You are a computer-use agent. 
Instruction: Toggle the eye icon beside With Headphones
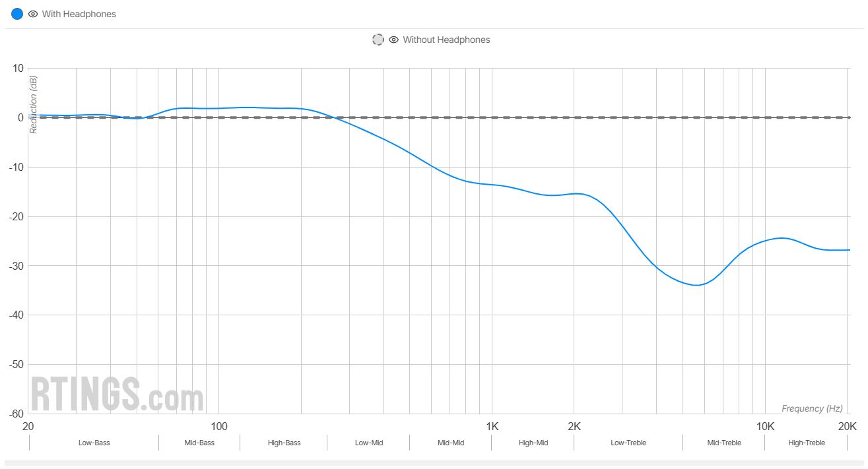33,14
